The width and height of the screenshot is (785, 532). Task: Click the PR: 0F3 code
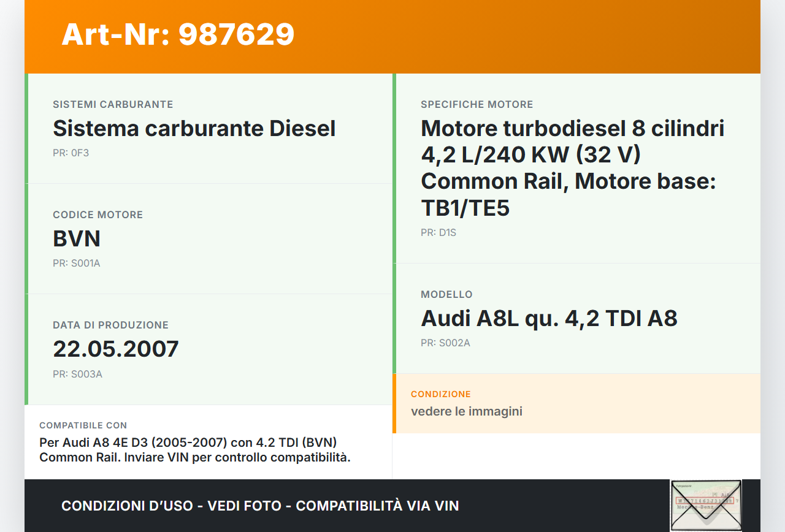[x=71, y=153]
